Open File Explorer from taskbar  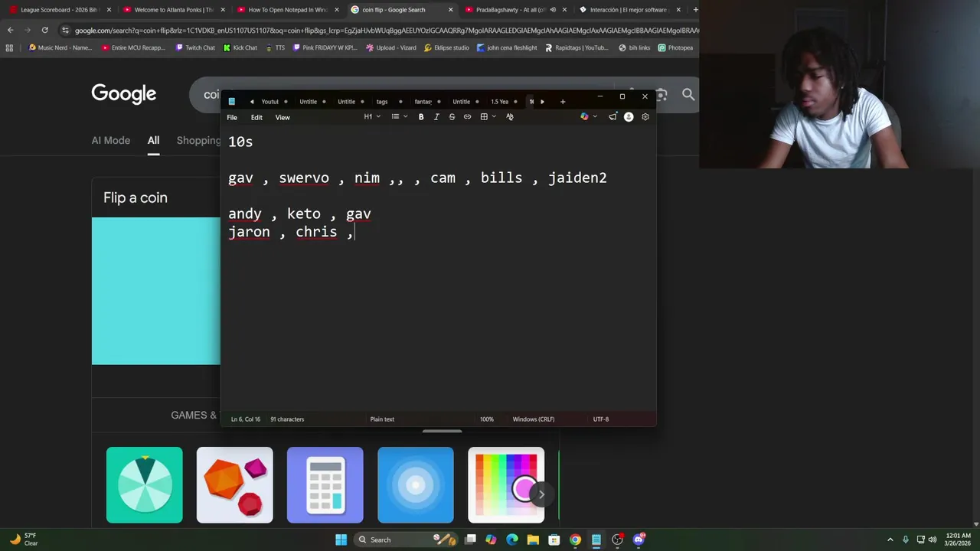pyautogui.click(x=533, y=540)
